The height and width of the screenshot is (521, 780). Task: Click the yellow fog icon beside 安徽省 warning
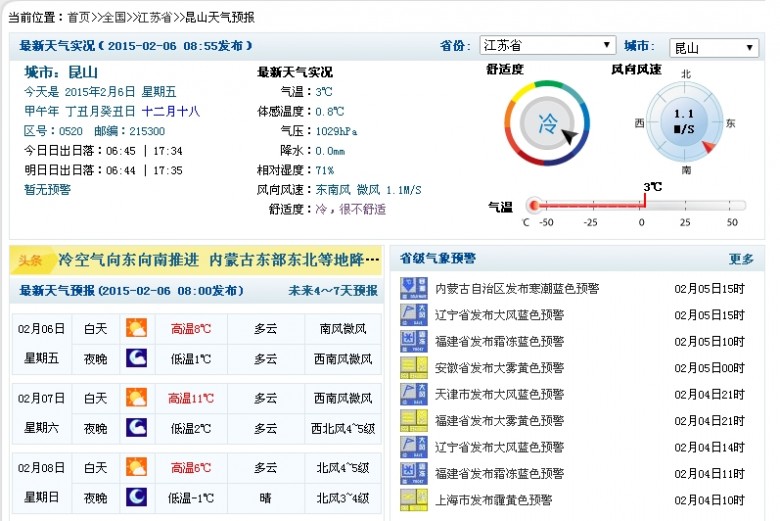[x=413, y=368]
